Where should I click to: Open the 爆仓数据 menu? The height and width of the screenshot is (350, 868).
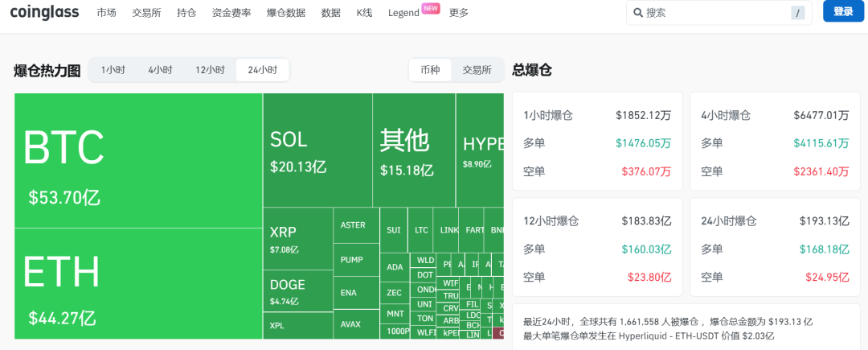285,13
